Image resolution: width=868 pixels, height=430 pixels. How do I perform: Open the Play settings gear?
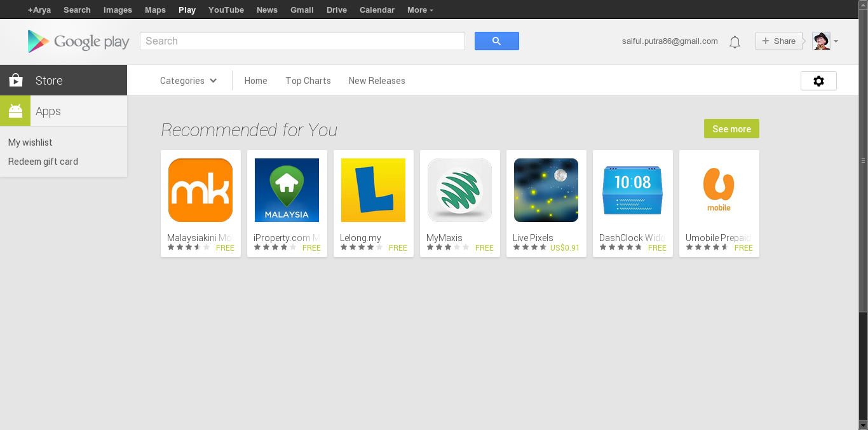point(818,80)
